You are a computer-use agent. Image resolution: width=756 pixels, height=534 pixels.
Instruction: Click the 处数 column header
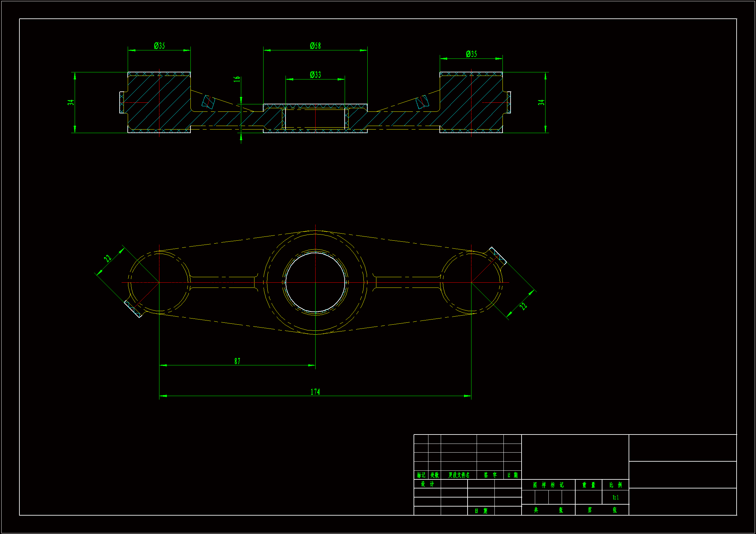click(x=434, y=475)
